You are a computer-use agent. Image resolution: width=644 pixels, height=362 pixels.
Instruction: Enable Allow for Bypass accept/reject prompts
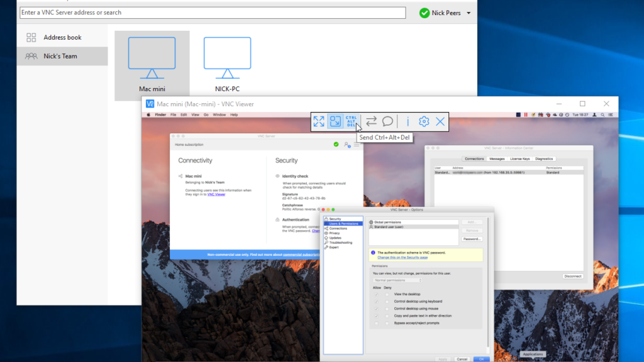376,323
